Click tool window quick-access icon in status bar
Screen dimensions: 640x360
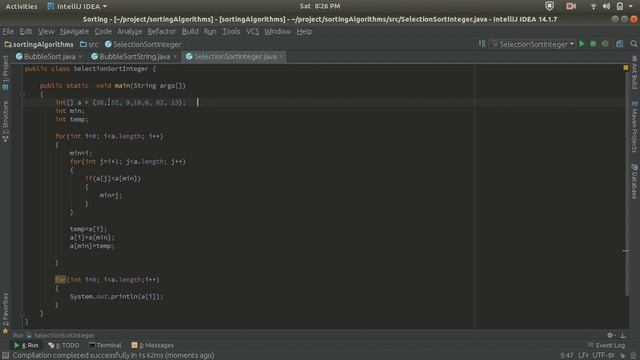[5, 356]
